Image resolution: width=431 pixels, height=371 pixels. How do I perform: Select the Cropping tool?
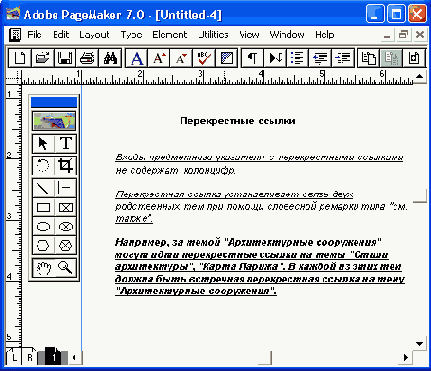[66, 165]
